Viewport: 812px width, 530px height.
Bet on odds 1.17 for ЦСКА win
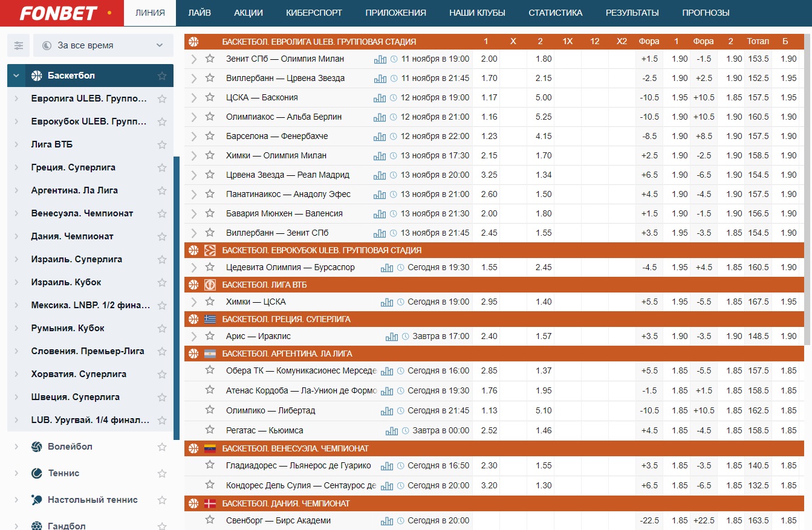(x=489, y=97)
